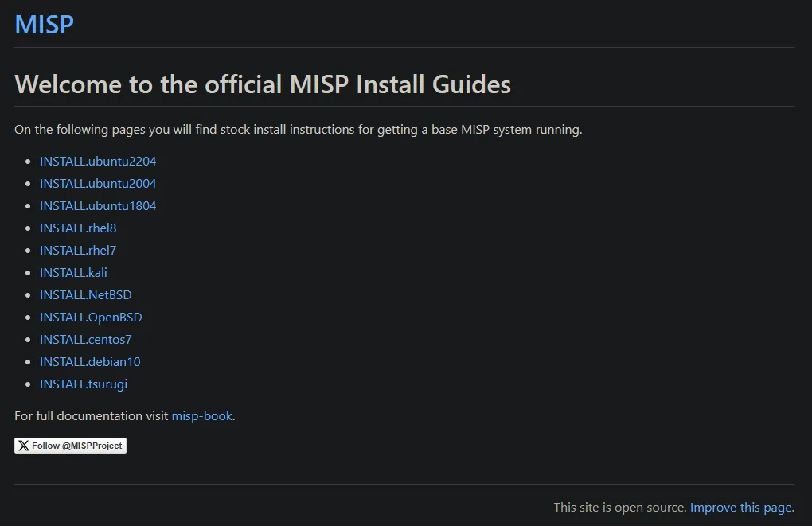The width and height of the screenshot is (812, 526).
Task: Open the INSTALL.ubuntu1804 guide
Action: point(98,205)
